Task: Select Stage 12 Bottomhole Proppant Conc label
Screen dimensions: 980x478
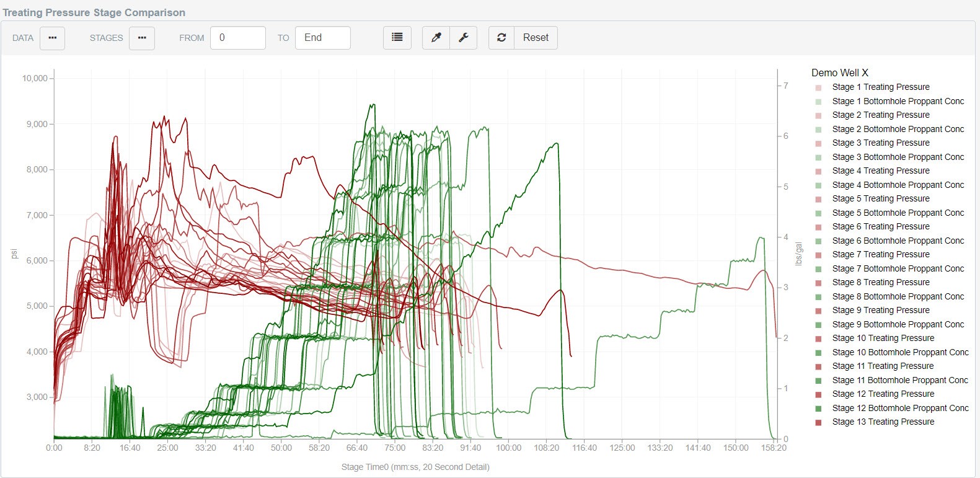Action: (x=901, y=408)
